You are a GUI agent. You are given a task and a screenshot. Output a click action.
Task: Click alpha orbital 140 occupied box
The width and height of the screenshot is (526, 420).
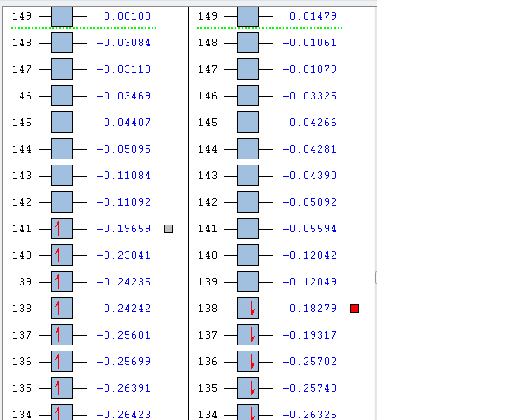pos(62,255)
